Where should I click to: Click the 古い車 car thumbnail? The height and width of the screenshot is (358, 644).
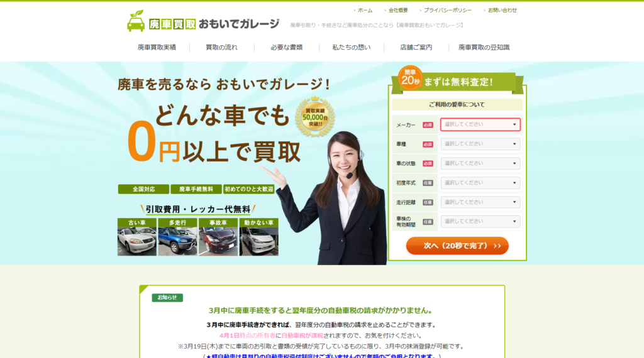tap(136, 237)
